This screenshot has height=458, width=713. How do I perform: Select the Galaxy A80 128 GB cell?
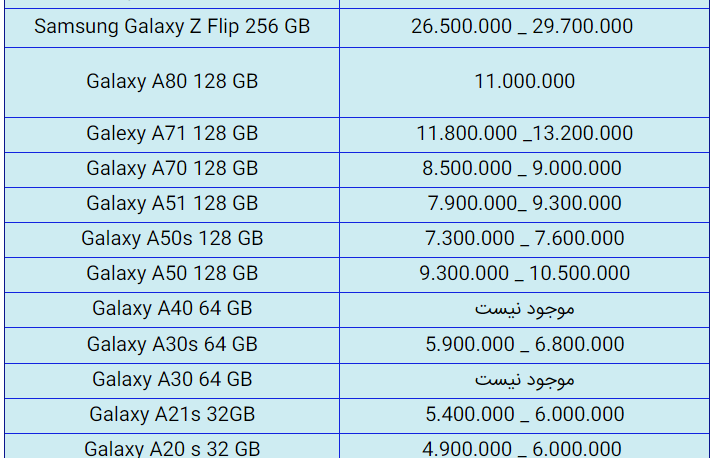click(x=172, y=81)
